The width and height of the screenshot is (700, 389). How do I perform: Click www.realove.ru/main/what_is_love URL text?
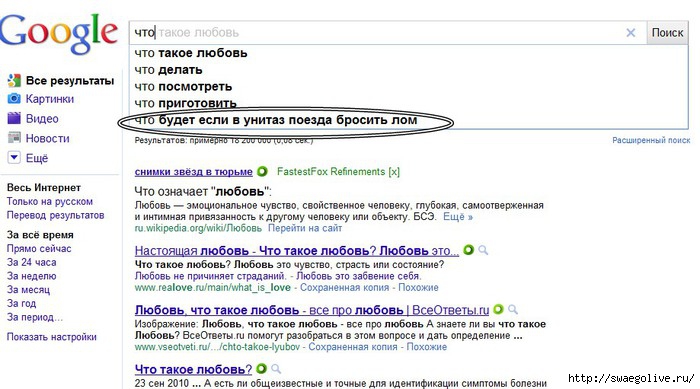pos(212,288)
